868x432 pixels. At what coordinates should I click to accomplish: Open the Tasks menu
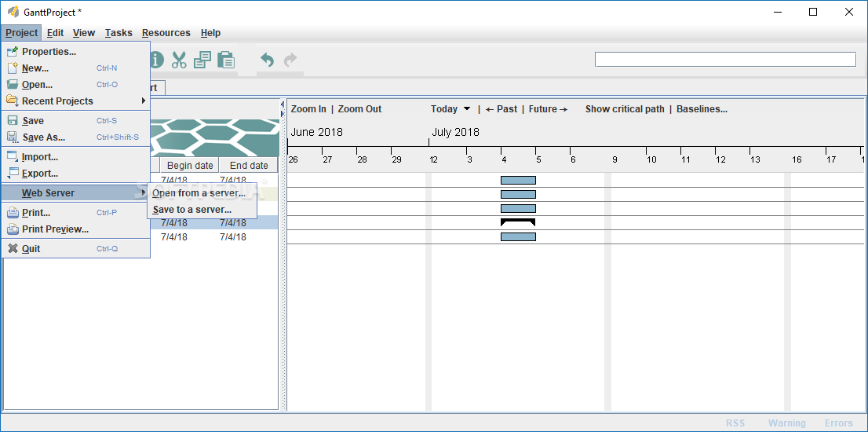point(119,33)
